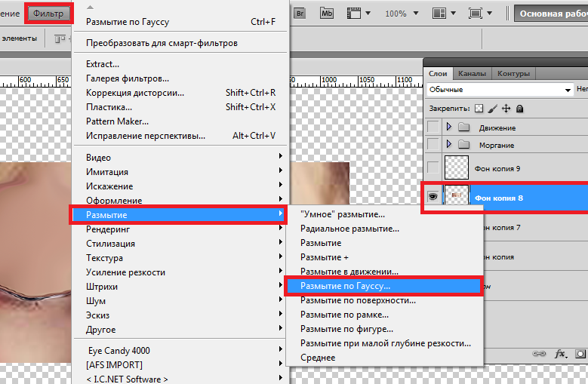
Task: Click the lock image pixels brush icon
Action: [x=492, y=109]
